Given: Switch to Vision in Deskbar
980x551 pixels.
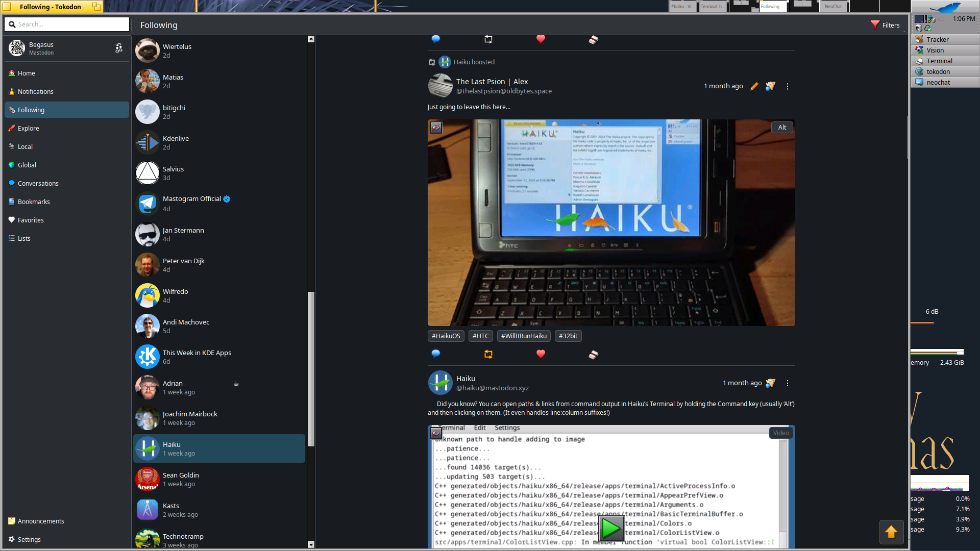Looking at the screenshot, I should pyautogui.click(x=945, y=51).
